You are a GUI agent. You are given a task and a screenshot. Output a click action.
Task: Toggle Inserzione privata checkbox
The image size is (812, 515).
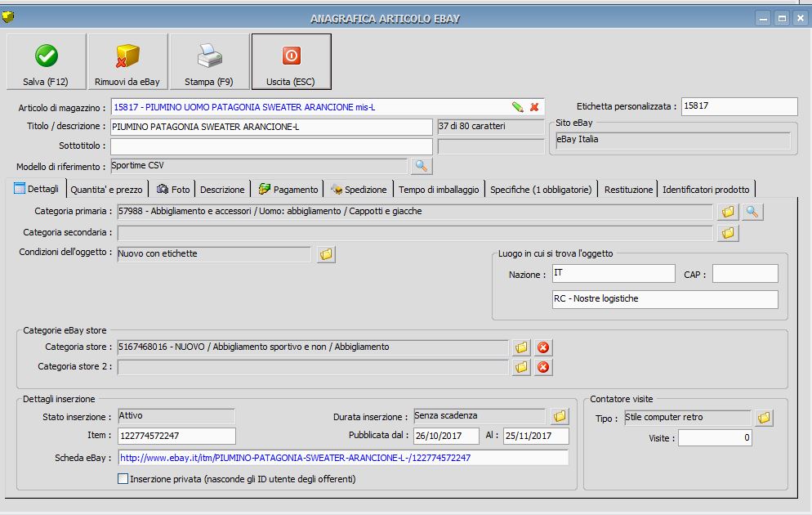point(123,479)
